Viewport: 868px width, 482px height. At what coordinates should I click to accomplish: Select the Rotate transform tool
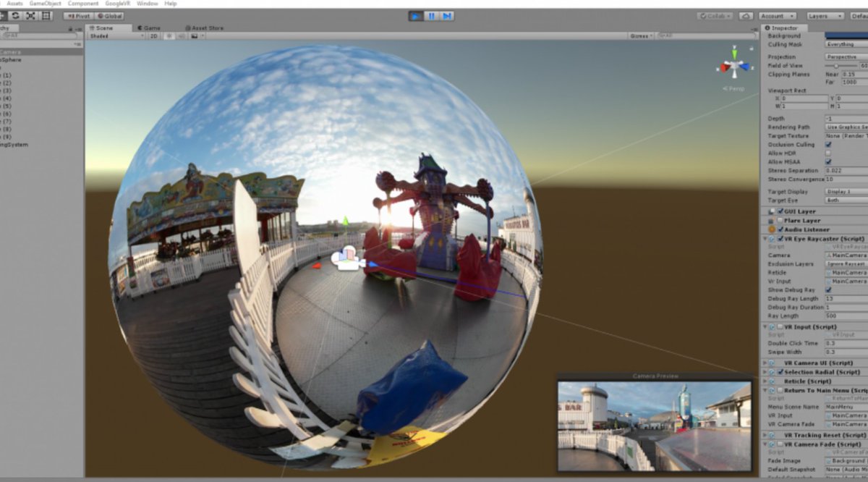click(x=15, y=15)
